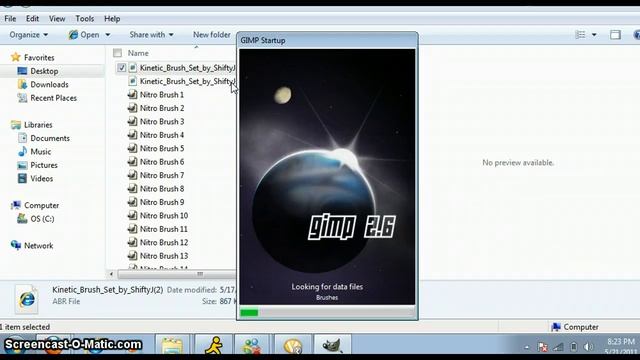Select the Nitro Brush 12 file name
The image size is (640, 360).
point(164,242)
